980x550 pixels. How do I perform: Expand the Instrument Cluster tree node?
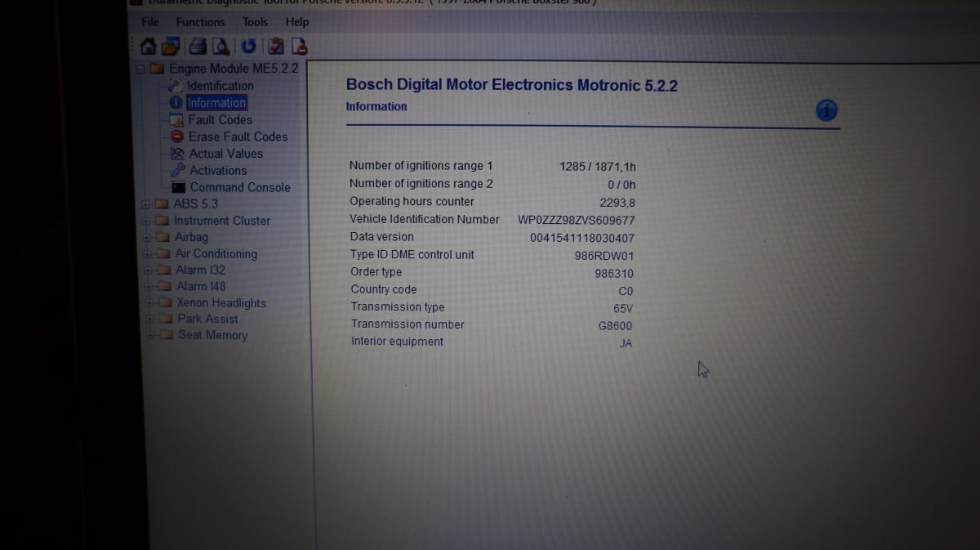[146, 221]
